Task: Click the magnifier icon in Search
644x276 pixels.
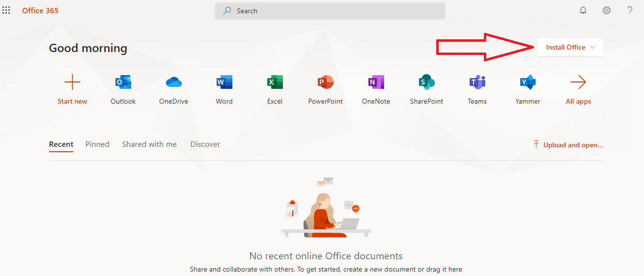Action: [227, 11]
